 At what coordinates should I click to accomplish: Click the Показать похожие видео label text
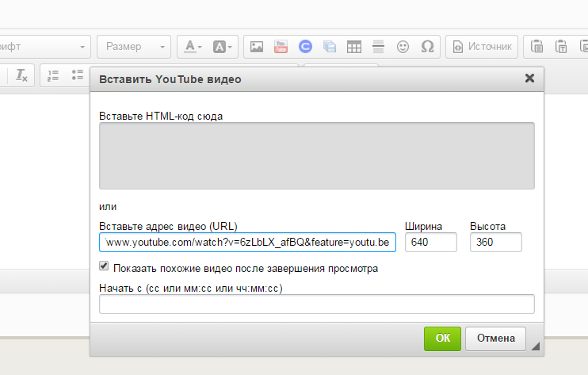pos(246,269)
